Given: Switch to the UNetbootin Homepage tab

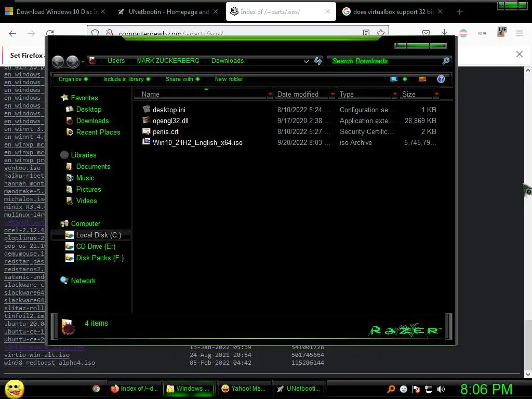Looking at the screenshot, I should click(x=168, y=12).
